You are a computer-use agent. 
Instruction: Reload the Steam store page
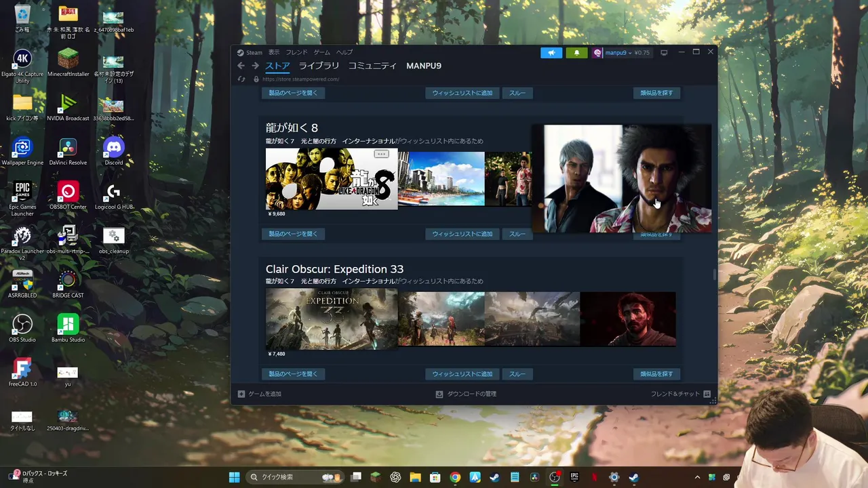[x=241, y=79]
